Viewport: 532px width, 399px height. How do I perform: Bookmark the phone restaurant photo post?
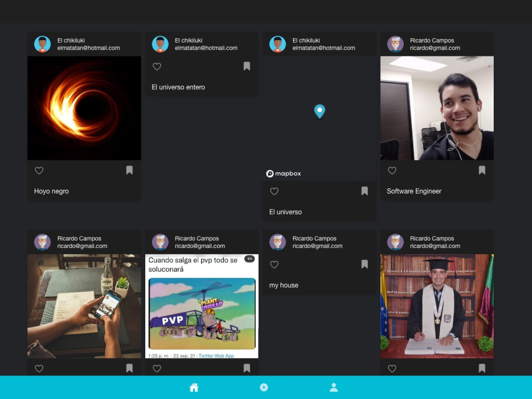[x=129, y=368]
